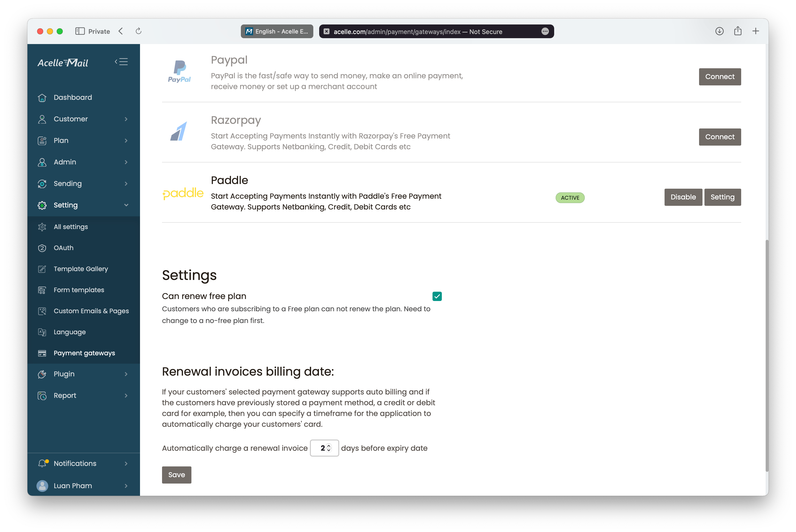Click the Customer icon in sidebar
Viewport: 796px width, 532px height.
tap(42, 119)
